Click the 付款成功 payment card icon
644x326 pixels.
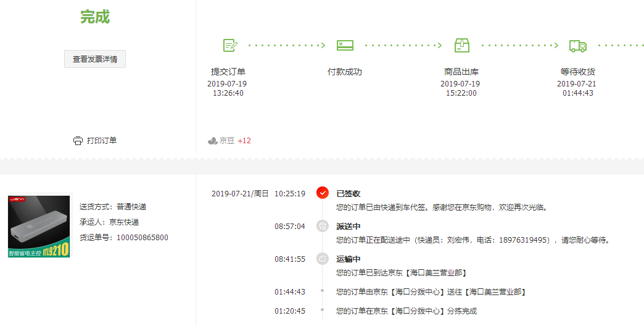(x=345, y=45)
